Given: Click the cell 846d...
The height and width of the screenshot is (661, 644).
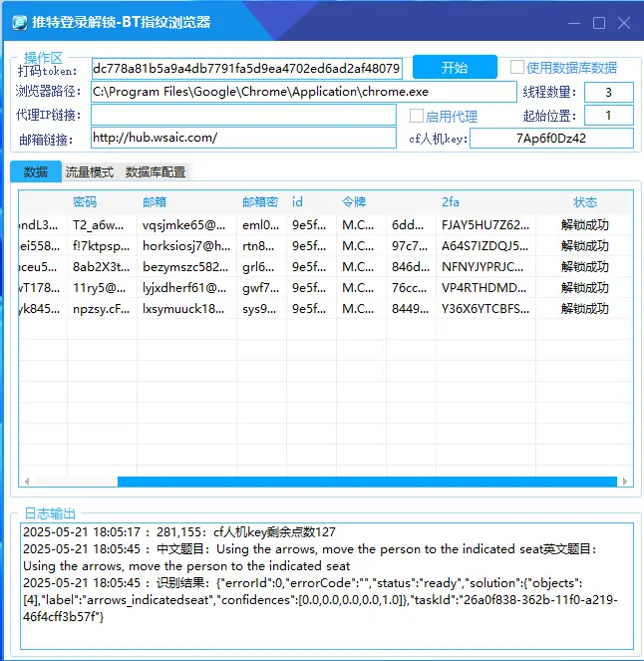Looking at the screenshot, I should click(x=411, y=267).
